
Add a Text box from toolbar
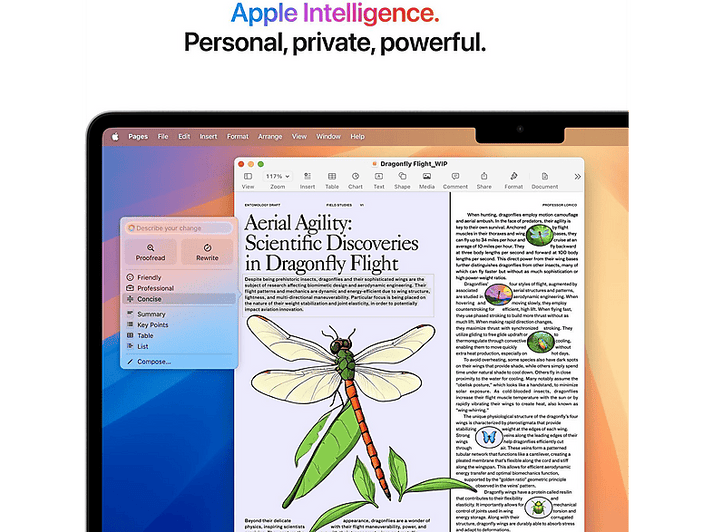tap(379, 176)
